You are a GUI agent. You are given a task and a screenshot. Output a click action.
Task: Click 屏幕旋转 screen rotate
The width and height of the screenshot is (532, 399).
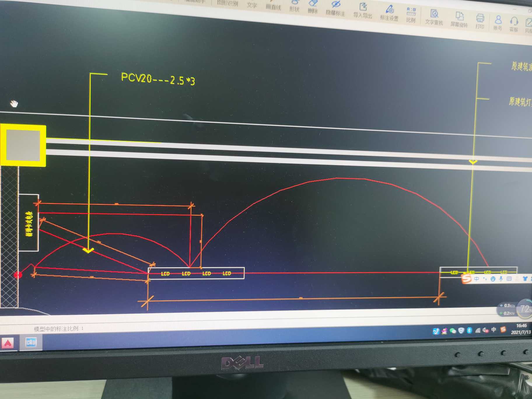(459, 20)
